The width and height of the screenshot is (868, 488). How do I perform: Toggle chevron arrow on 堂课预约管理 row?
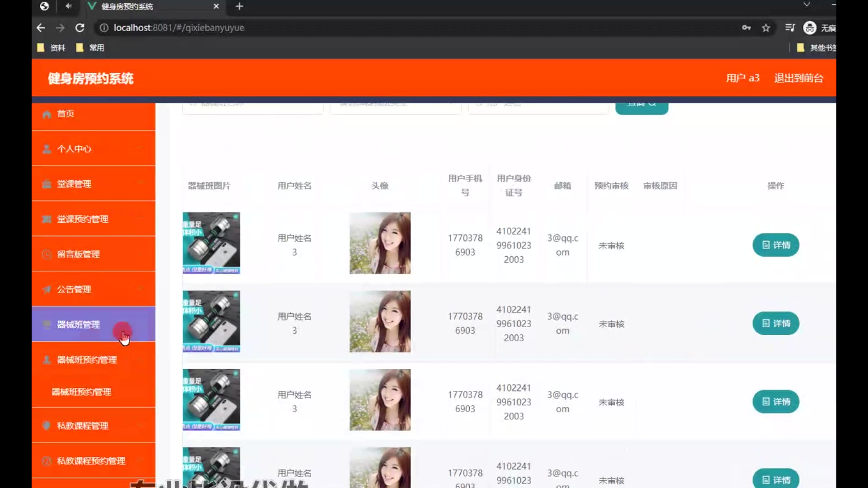(140, 219)
